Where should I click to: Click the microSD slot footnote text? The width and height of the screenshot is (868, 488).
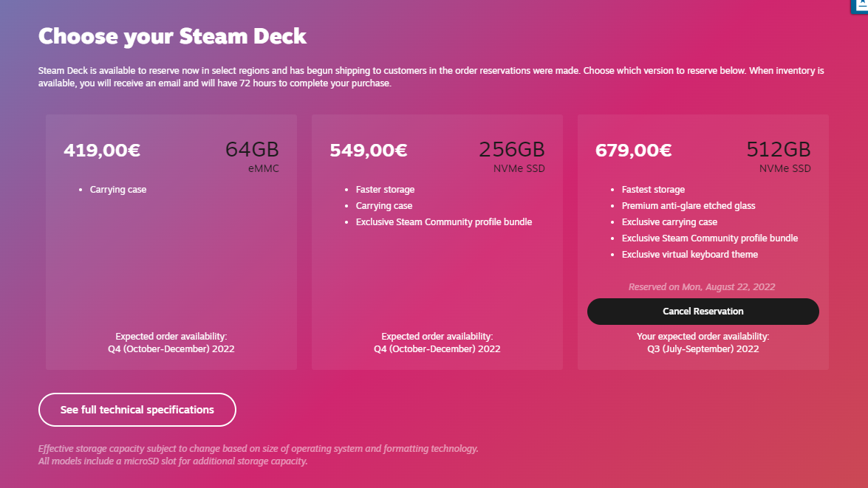[x=173, y=462]
